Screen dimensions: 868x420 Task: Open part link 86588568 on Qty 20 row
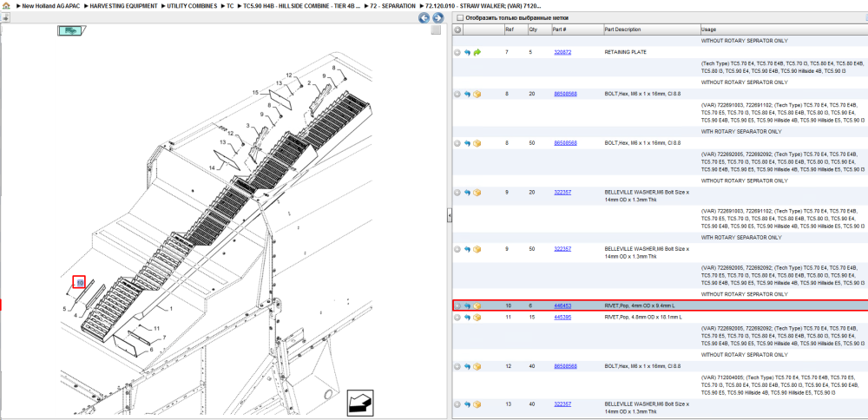click(565, 94)
